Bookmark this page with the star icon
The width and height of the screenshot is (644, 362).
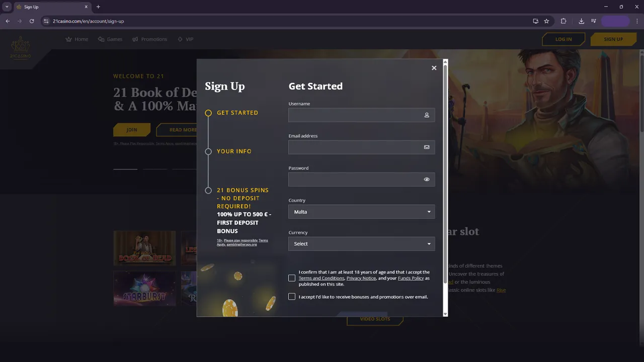546,21
